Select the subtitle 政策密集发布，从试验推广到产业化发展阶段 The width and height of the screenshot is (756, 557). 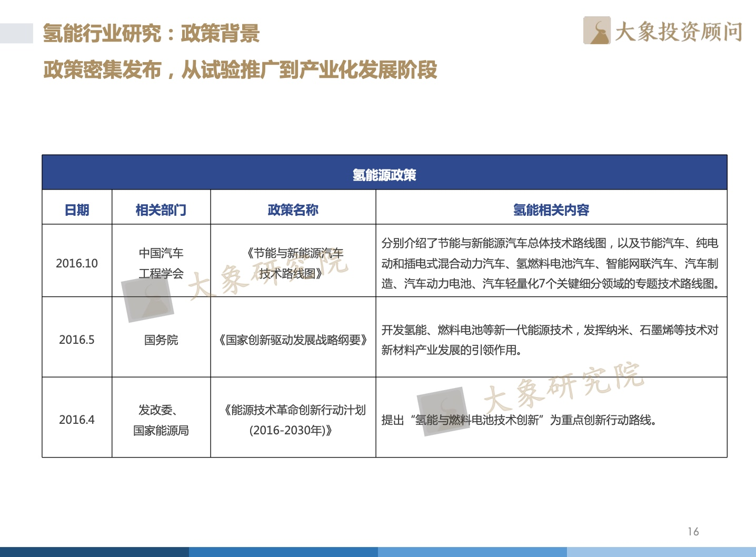pos(240,69)
